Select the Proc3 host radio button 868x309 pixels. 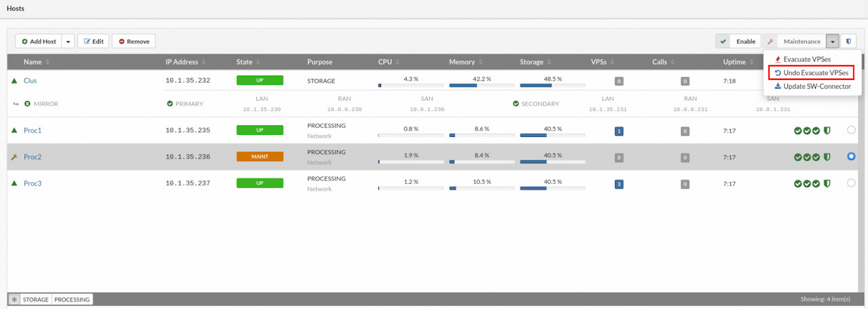[851, 183]
